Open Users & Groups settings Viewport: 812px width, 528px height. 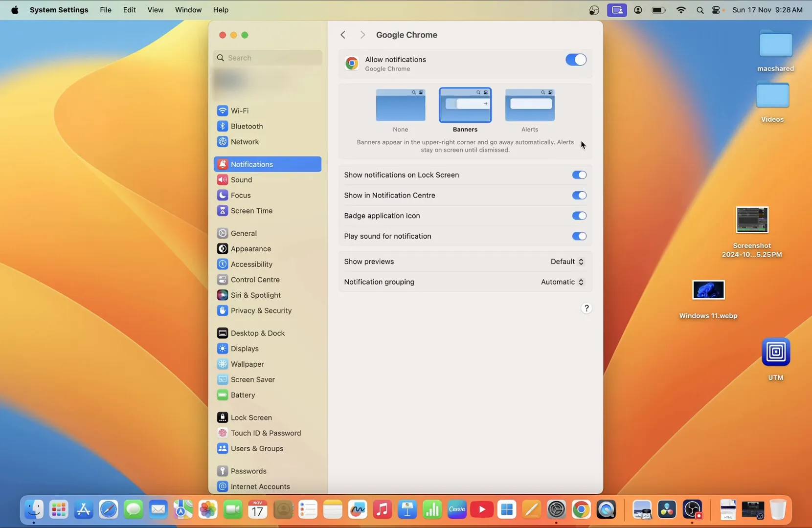[x=267, y=448]
